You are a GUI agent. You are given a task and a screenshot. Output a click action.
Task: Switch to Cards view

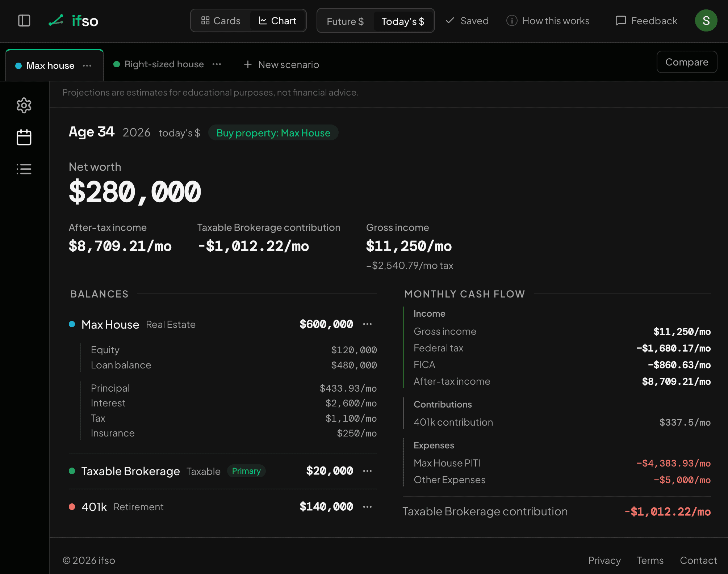pos(221,21)
